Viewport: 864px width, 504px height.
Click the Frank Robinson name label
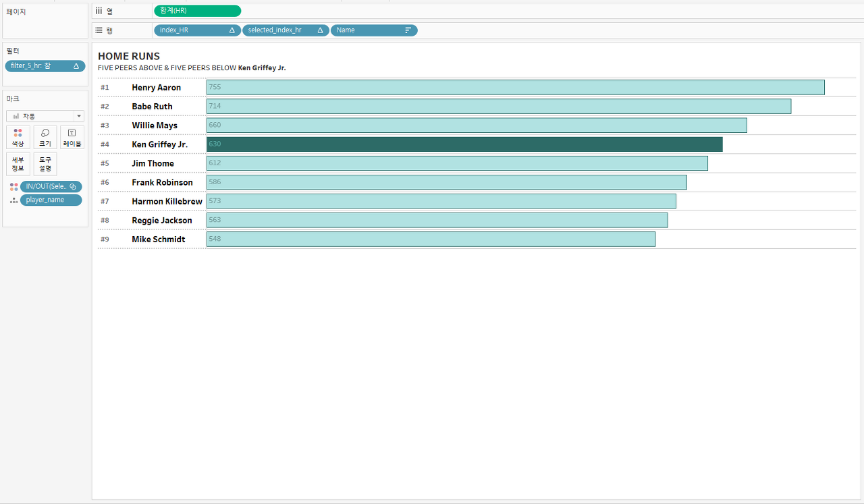(162, 182)
